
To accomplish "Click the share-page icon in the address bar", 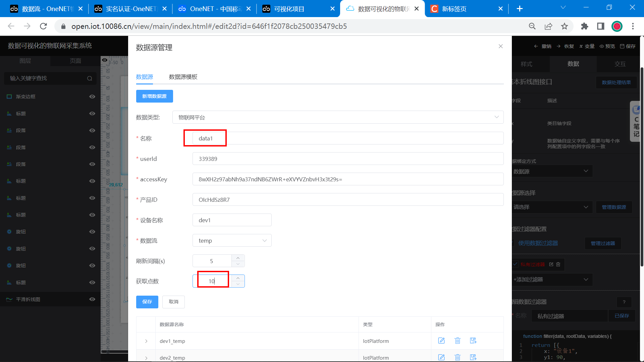I will [548, 26].
